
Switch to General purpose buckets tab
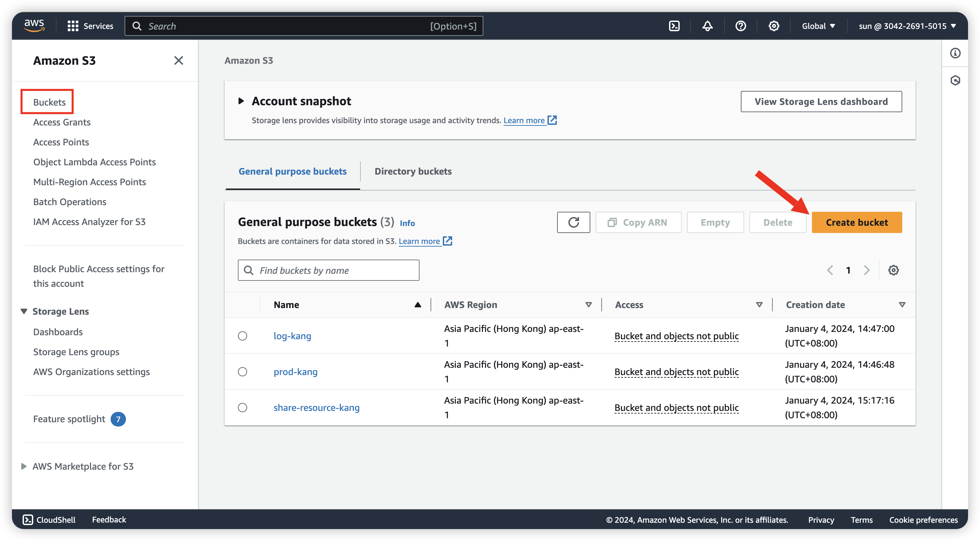(293, 171)
